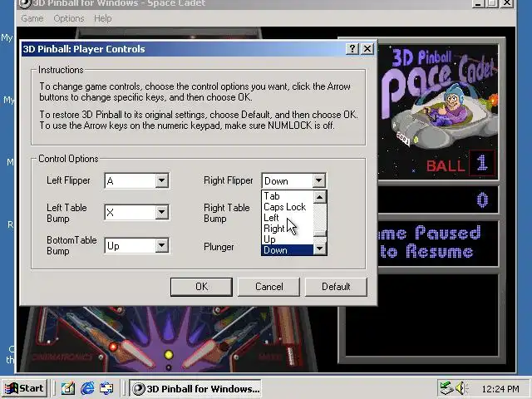Viewport: 532px width, 399px height.
Task: Click the taskbar clock showing 12:24 PM
Action: click(x=500, y=388)
